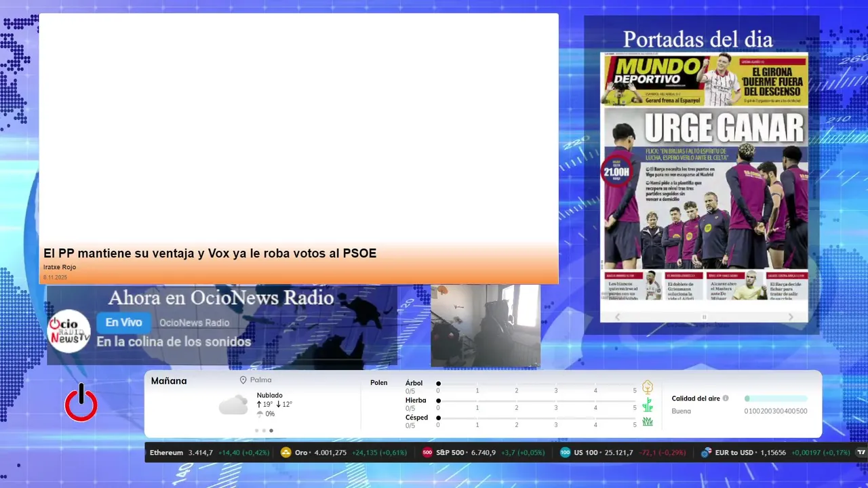Screen dimensions: 868x488
Task: Click the OcioNews Radio TV logo
Action: (x=68, y=331)
